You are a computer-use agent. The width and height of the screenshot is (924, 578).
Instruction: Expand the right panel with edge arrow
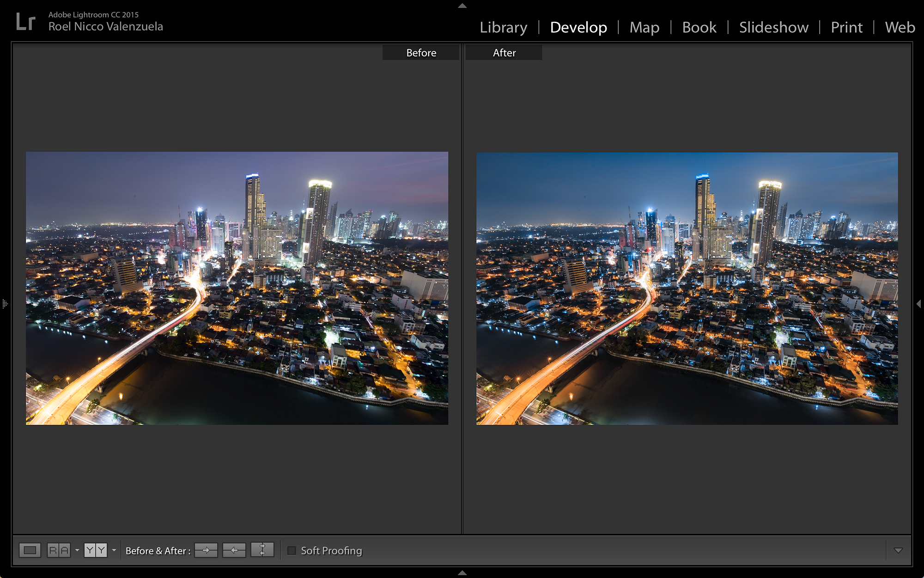point(918,304)
